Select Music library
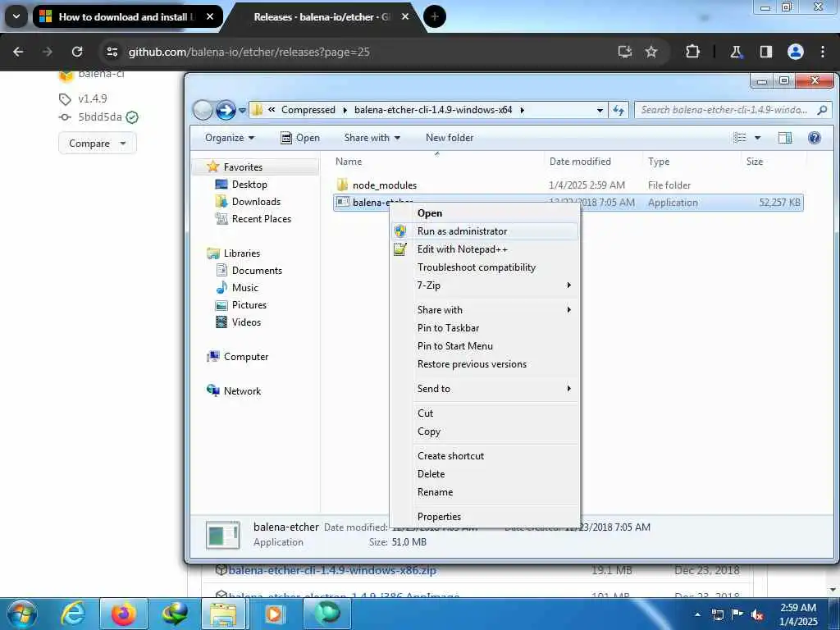The height and width of the screenshot is (630, 840). pyautogui.click(x=244, y=288)
